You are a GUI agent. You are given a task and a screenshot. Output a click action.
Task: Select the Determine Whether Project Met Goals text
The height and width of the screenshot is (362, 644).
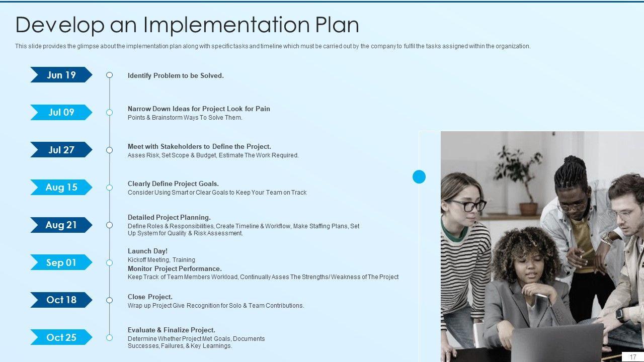pyautogui.click(x=196, y=342)
